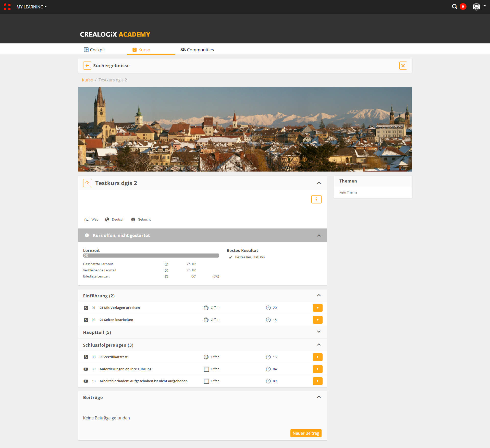
Task: Open the three-dot course options menu
Action: 316,199
